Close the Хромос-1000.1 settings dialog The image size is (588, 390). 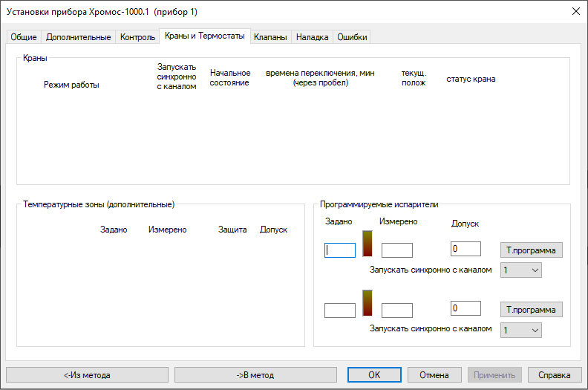coord(575,12)
